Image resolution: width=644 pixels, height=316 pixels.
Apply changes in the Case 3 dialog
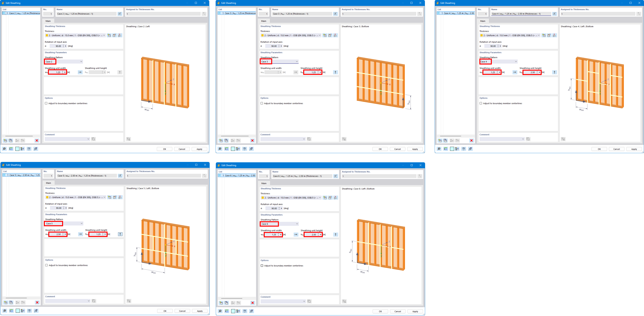pyautogui.click(x=415, y=149)
